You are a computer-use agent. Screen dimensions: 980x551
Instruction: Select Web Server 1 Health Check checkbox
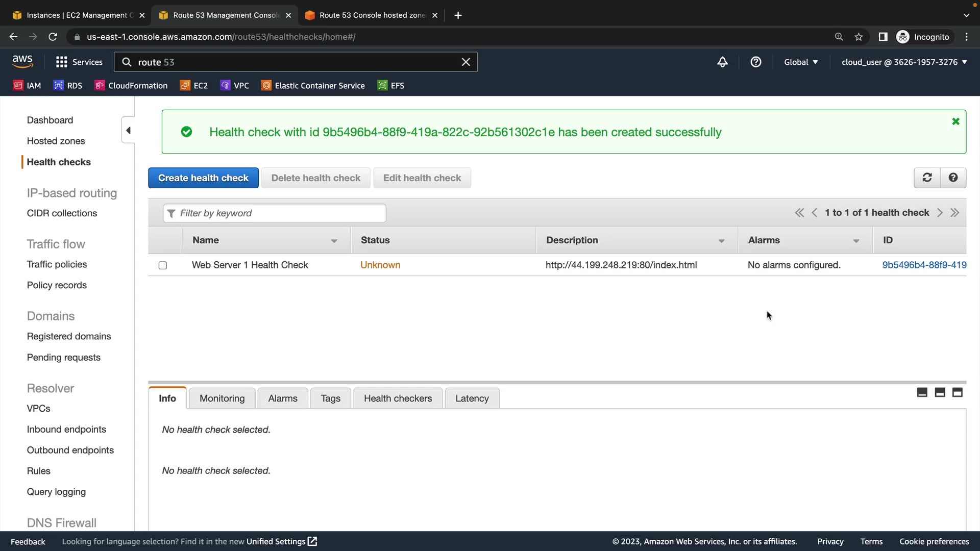click(163, 265)
